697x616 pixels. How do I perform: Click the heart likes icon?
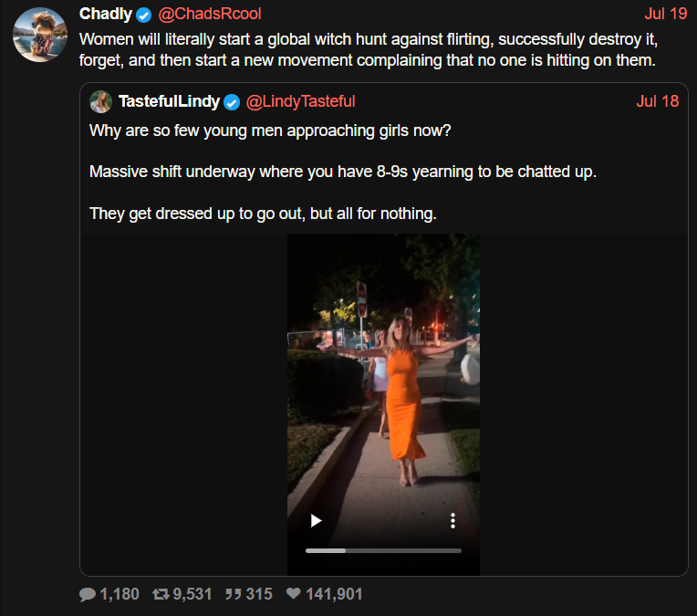point(294,593)
